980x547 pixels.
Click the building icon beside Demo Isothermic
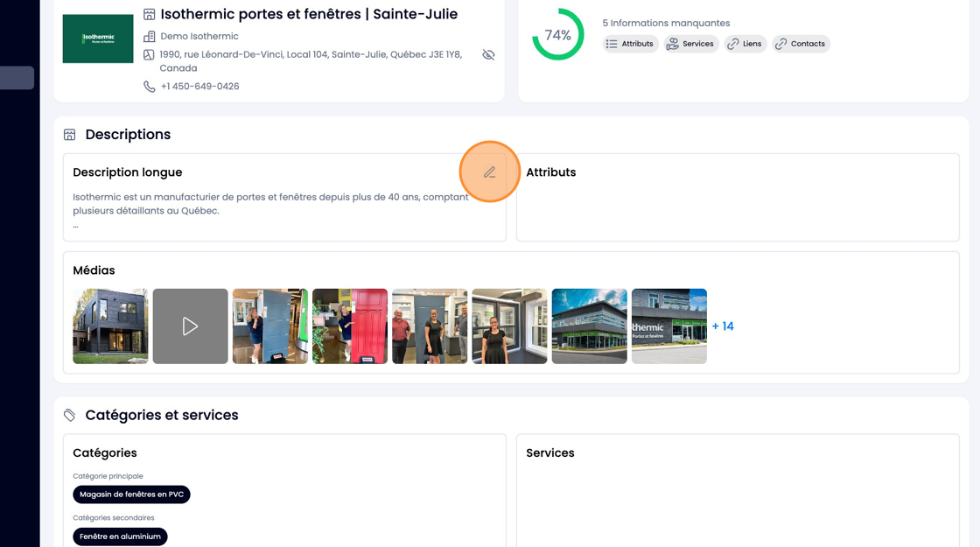point(150,36)
